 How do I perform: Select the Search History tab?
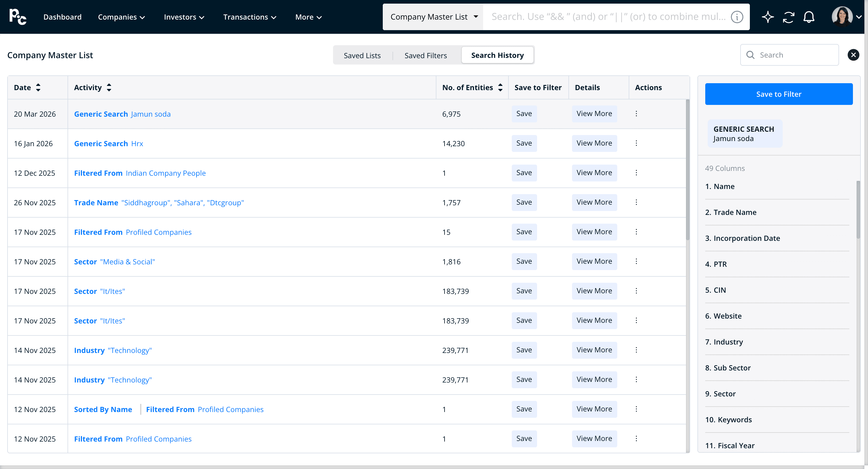point(497,55)
